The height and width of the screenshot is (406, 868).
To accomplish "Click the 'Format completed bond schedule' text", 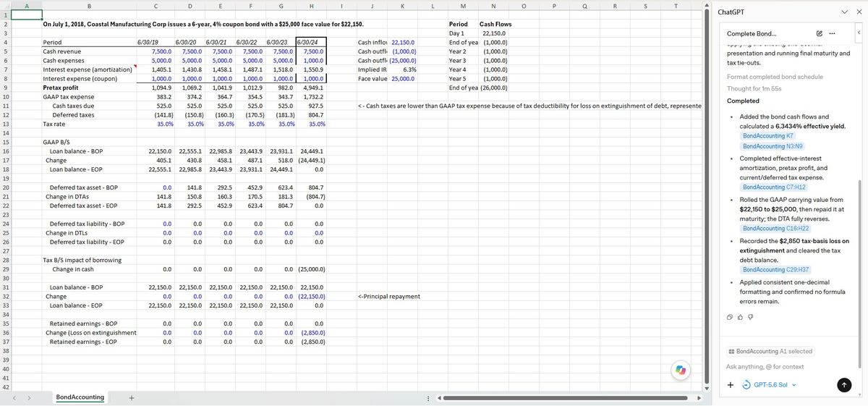I will (x=775, y=77).
